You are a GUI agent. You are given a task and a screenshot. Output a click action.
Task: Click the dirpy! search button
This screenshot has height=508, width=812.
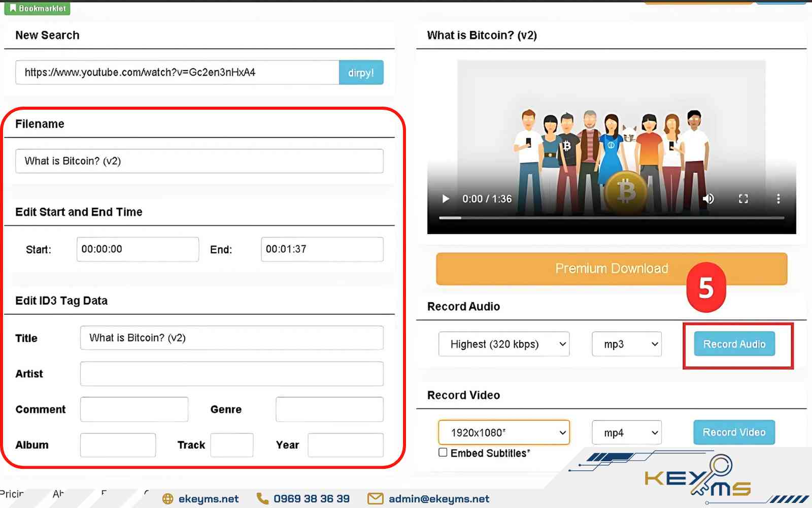[x=361, y=73]
